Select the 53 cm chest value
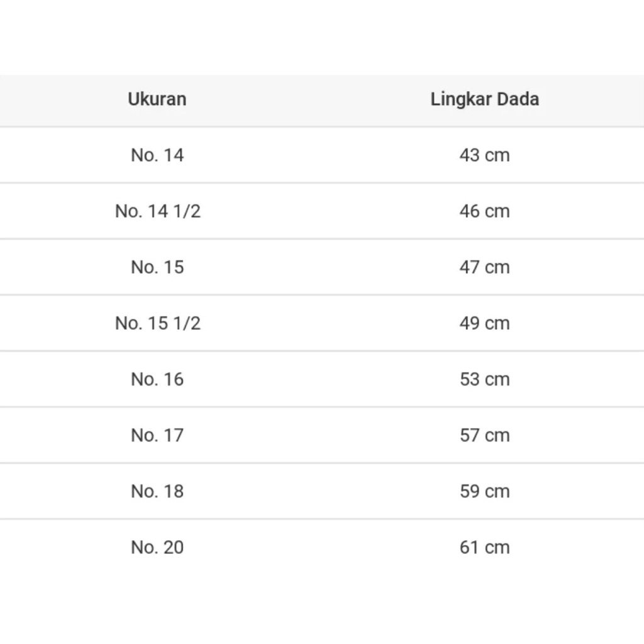Viewport: 644px width, 644px height. click(x=484, y=379)
